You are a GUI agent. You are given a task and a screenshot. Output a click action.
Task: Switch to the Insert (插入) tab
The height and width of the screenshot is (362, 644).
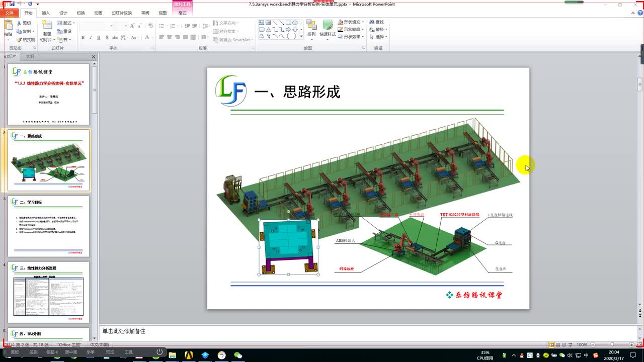(46, 13)
